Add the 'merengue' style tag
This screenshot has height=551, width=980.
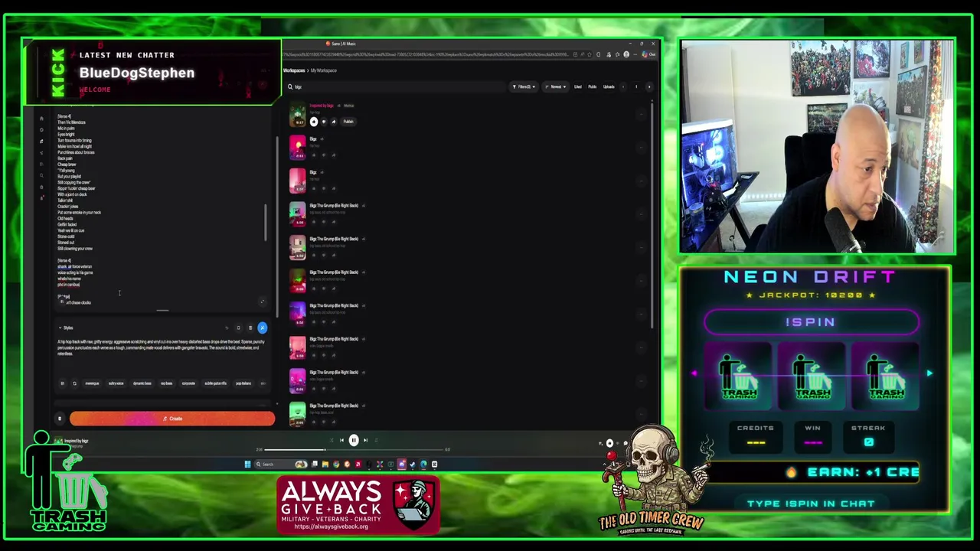pyautogui.click(x=93, y=383)
